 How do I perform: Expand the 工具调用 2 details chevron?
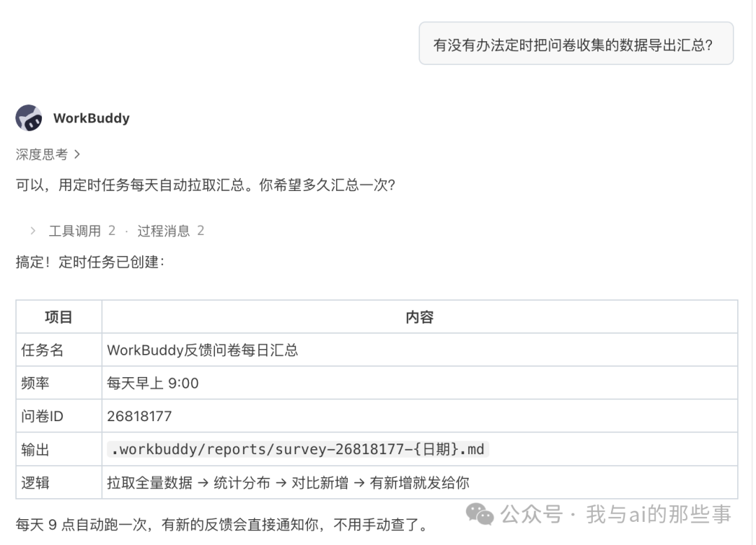coord(33,231)
